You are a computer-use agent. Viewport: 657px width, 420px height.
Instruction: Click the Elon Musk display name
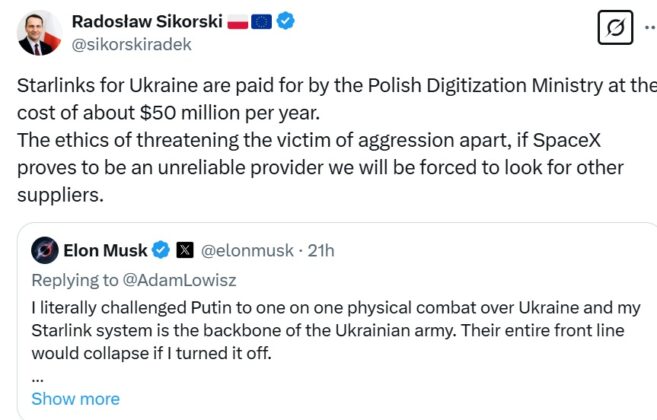pos(105,249)
